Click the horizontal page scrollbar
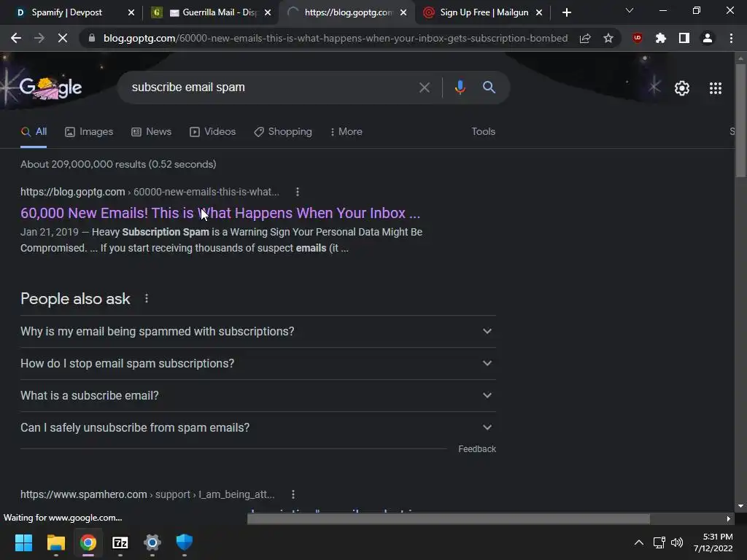The image size is (747, 560). coord(449,518)
